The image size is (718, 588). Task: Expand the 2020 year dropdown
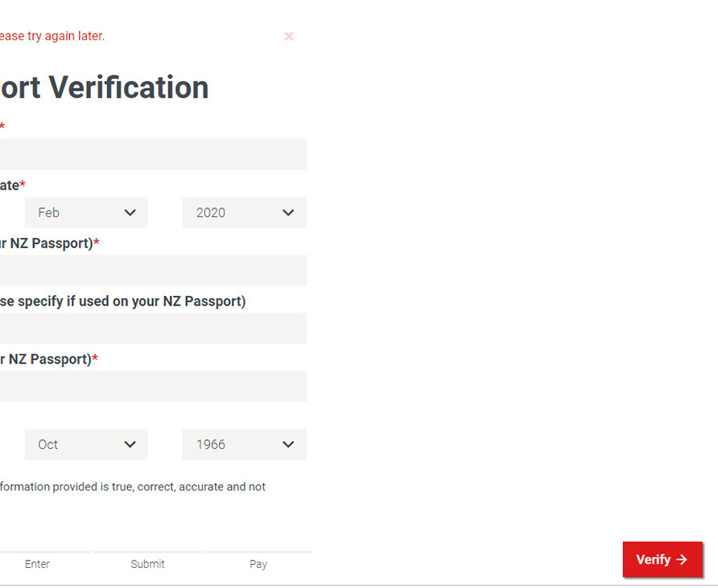click(244, 212)
